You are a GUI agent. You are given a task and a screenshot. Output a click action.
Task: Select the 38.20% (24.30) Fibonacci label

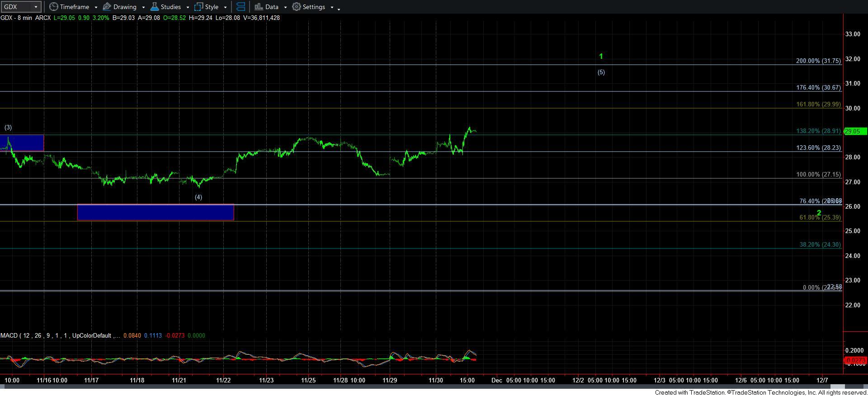pos(820,244)
